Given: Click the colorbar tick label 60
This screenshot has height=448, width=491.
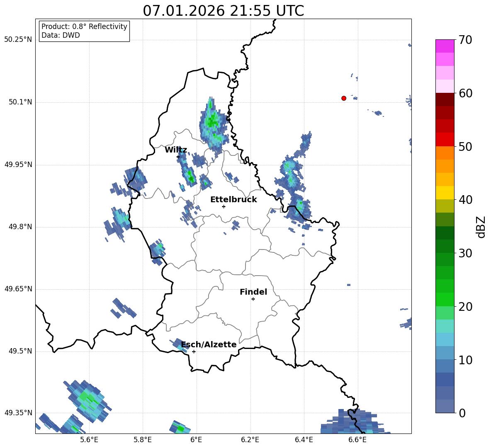Looking at the screenshot, I should 465,93.
